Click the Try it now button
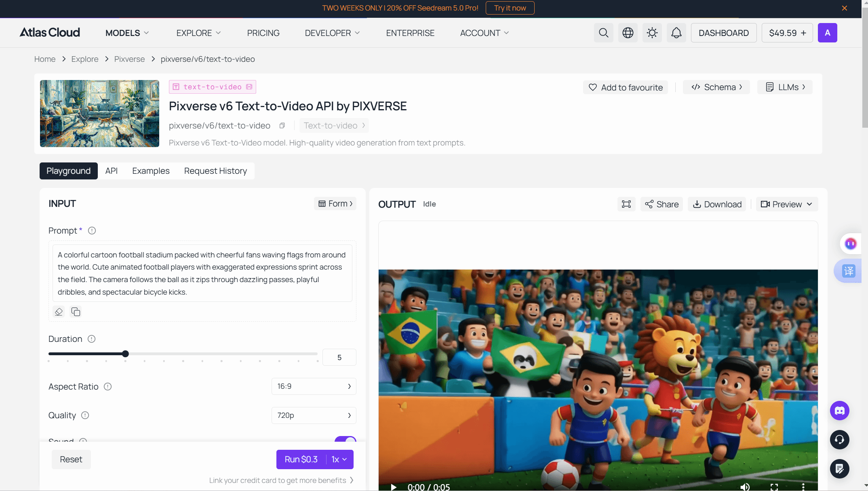868x491 pixels. click(x=510, y=8)
